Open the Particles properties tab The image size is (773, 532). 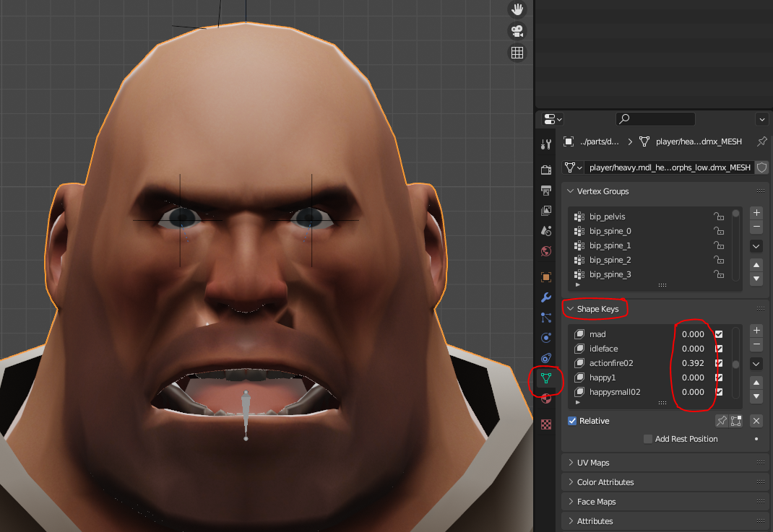(545, 317)
